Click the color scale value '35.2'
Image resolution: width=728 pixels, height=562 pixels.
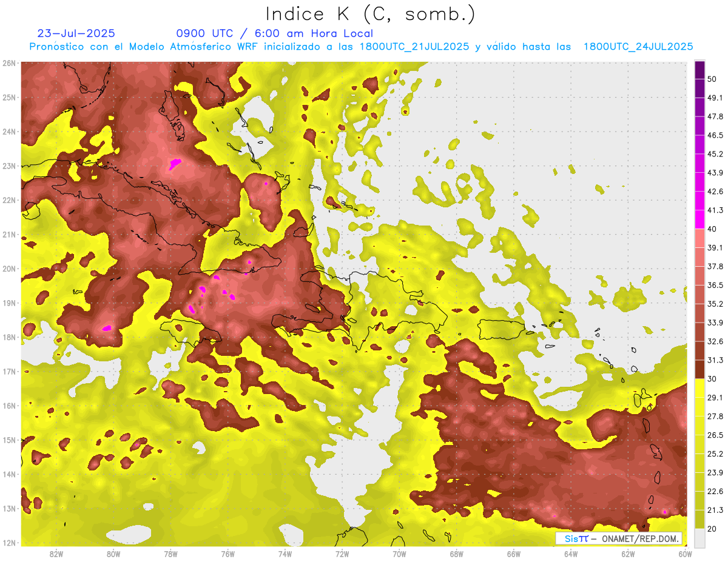(x=715, y=304)
